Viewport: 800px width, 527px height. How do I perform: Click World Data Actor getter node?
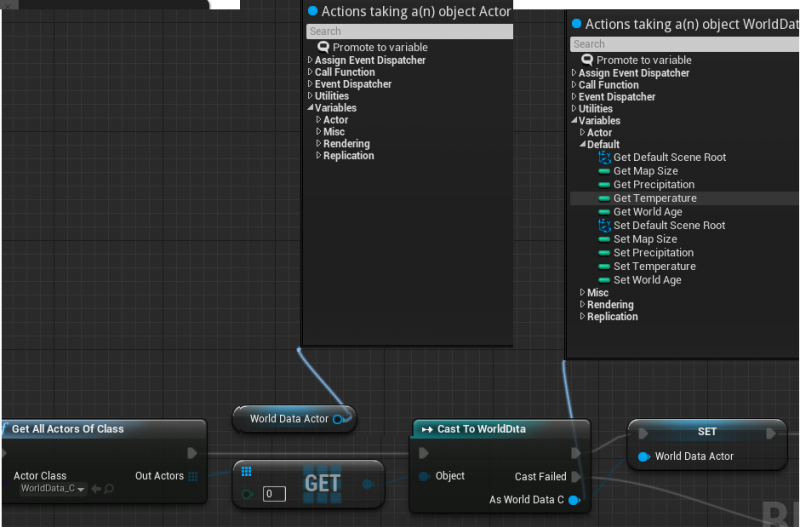(x=294, y=419)
